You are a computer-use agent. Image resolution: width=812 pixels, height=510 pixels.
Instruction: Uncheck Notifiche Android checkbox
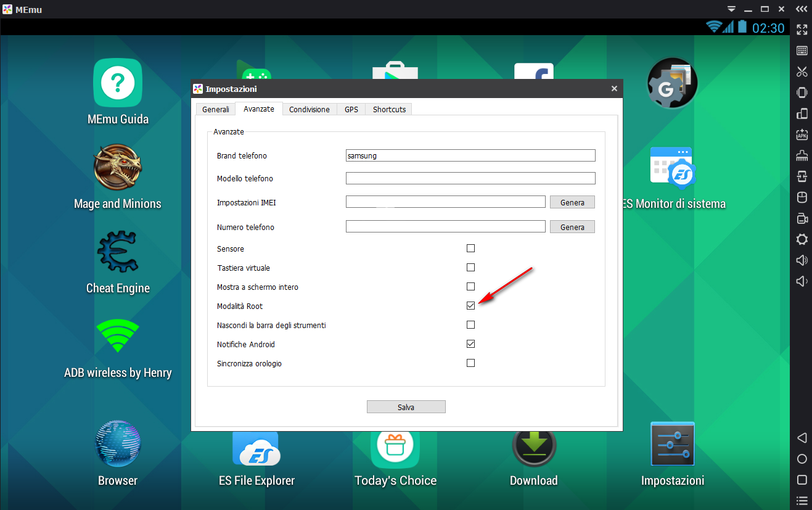point(471,344)
